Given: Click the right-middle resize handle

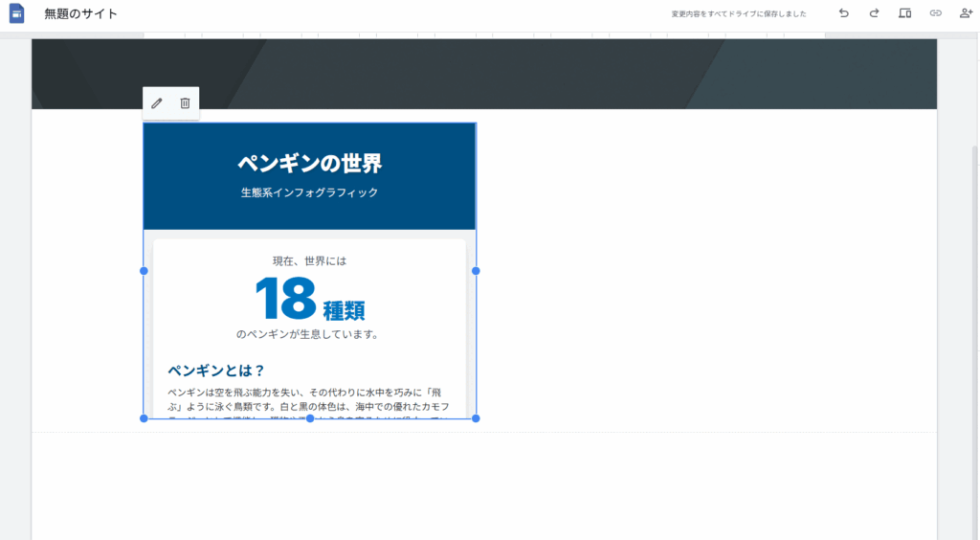Looking at the screenshot, I should coord(476,271).
